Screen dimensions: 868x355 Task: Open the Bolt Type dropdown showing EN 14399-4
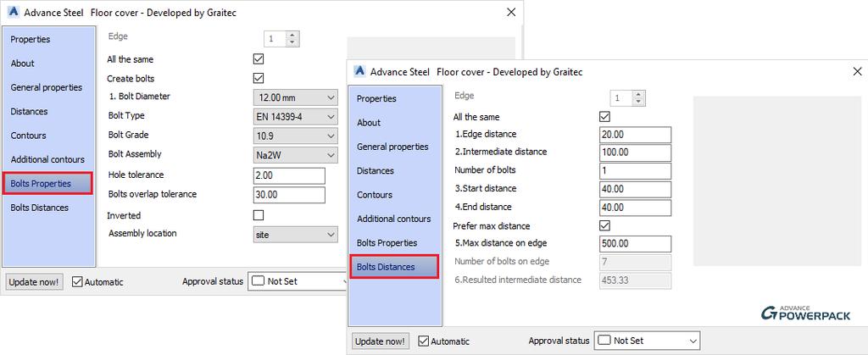(296, 117)
